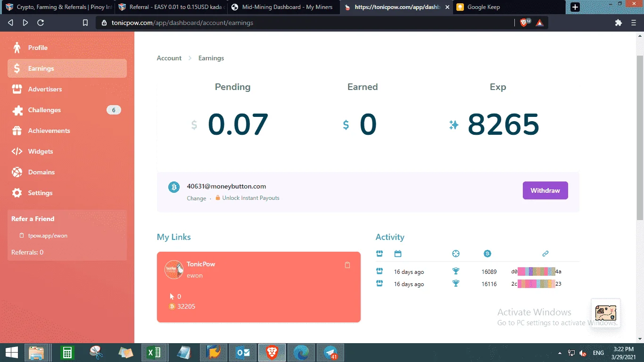The width and height of the screenshot is (644, 362).
Task: Open Settings in the sidebar
Action: 67,193
